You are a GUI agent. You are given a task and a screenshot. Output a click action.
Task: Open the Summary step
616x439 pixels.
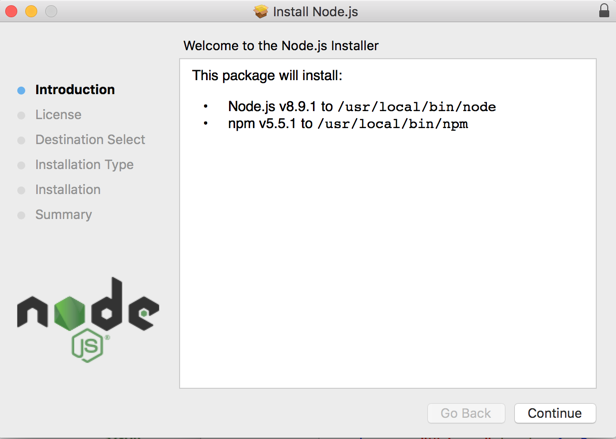pos(63,215)
